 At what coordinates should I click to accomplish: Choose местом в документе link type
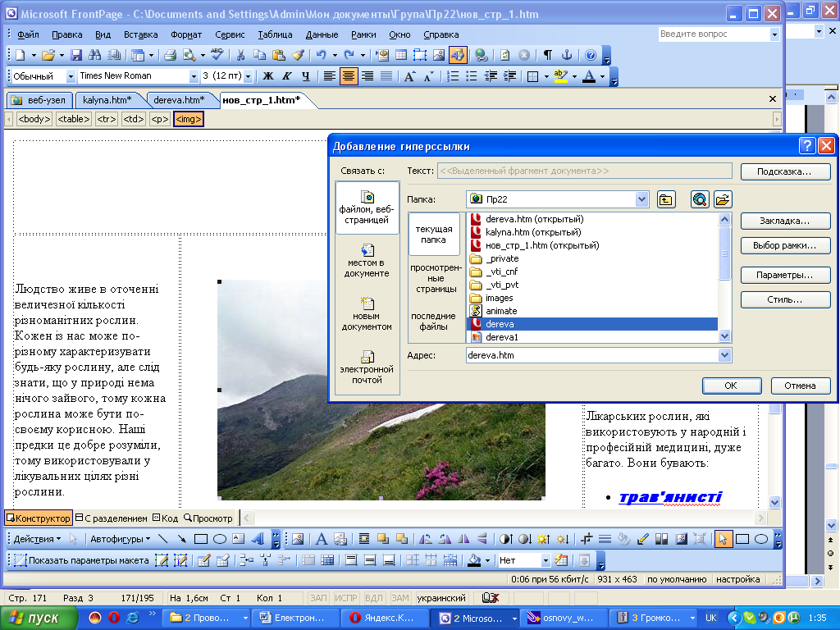[x=367, y=261]
